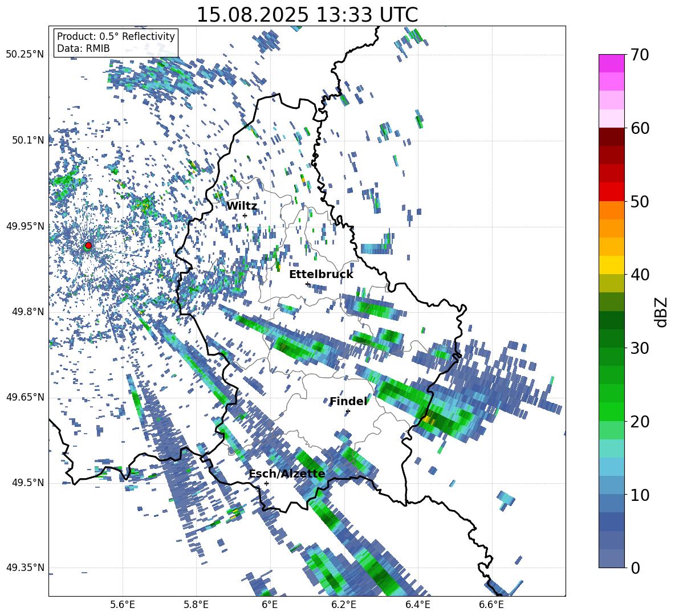Click the longitude label 6°E
675x616 pixels.
click(x=270, y=605)
